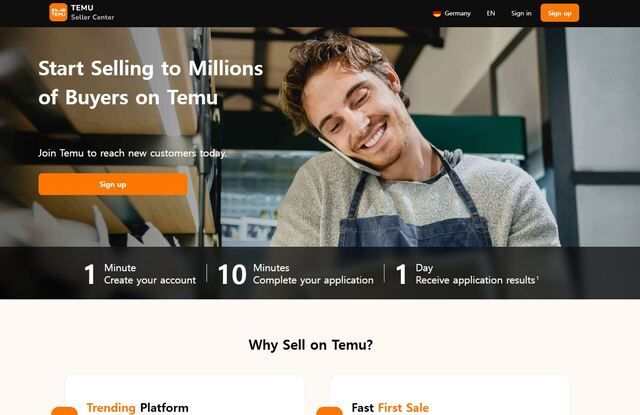This screenshot has width=640, height=415.
Task: Click the Sign up button in header
Action: tap(560, 13)
